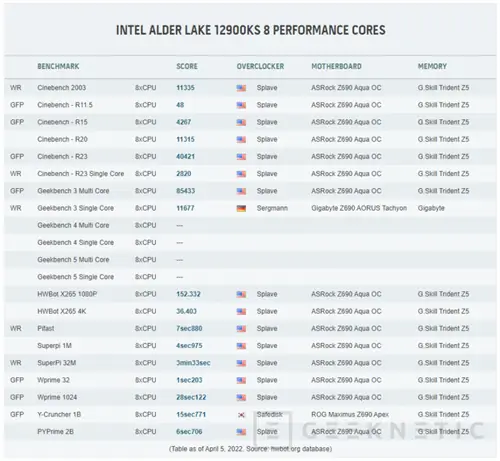The image size is (500, 461).
Task: Open the Cinebench R15 score 4267
Action: (184, 122)
